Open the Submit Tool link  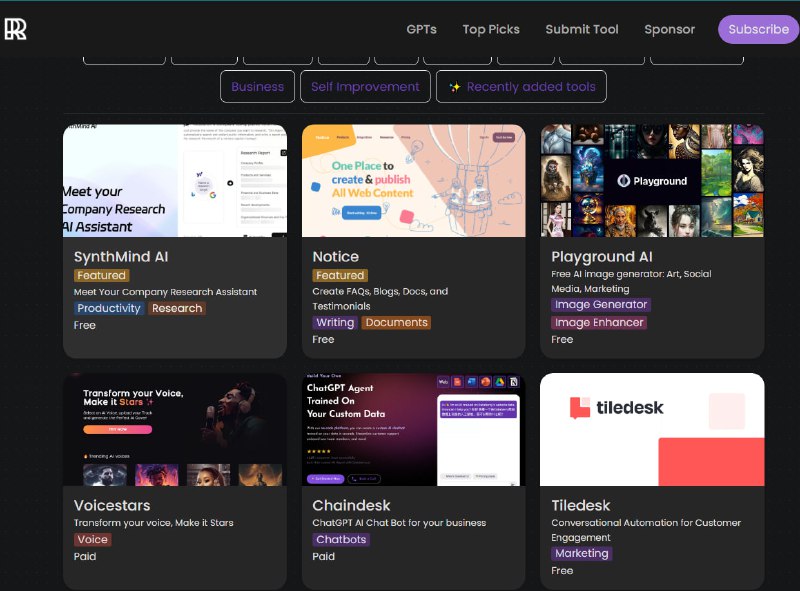582,29
